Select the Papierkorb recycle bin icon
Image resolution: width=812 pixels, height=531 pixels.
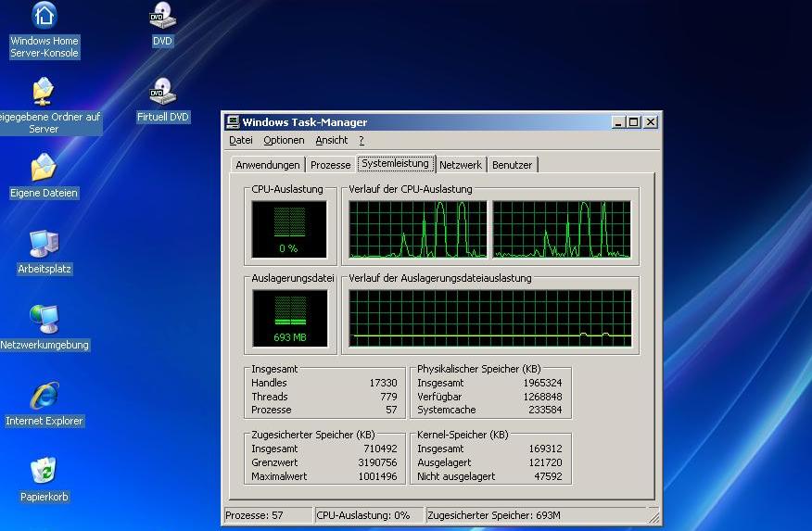tap(44, 480)
